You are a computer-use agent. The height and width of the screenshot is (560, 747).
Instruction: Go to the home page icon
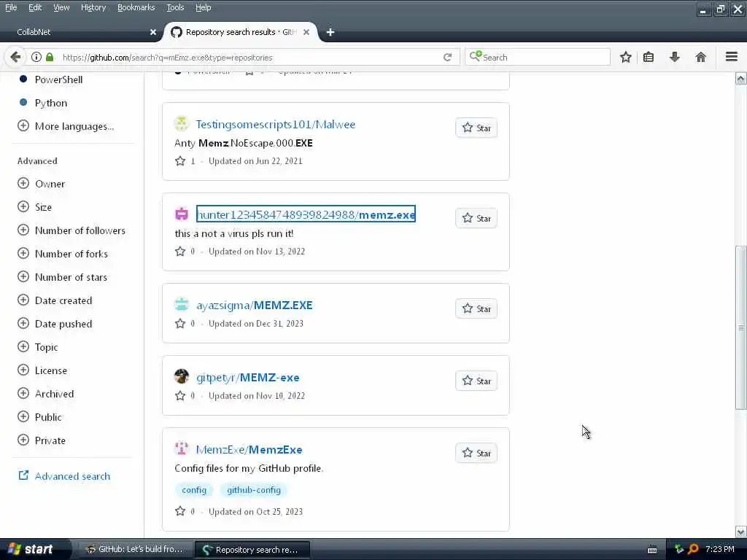(x=700, y=57)
